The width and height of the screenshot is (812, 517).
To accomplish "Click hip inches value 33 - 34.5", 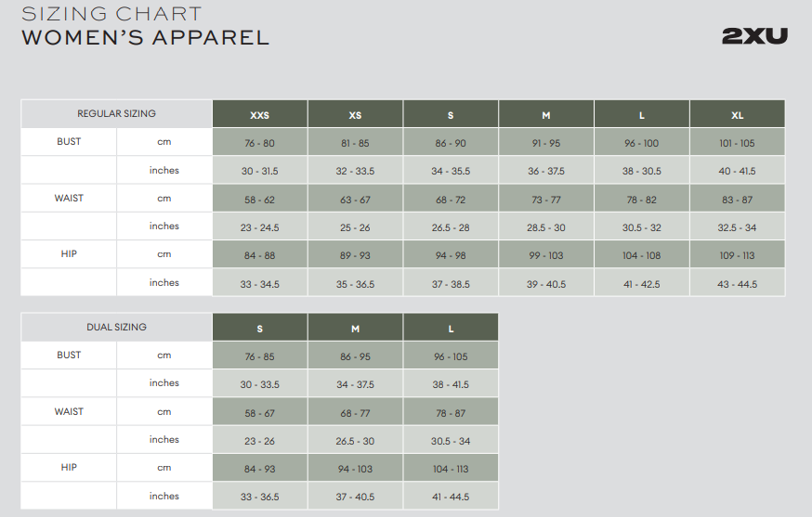I will coord(259,283).
